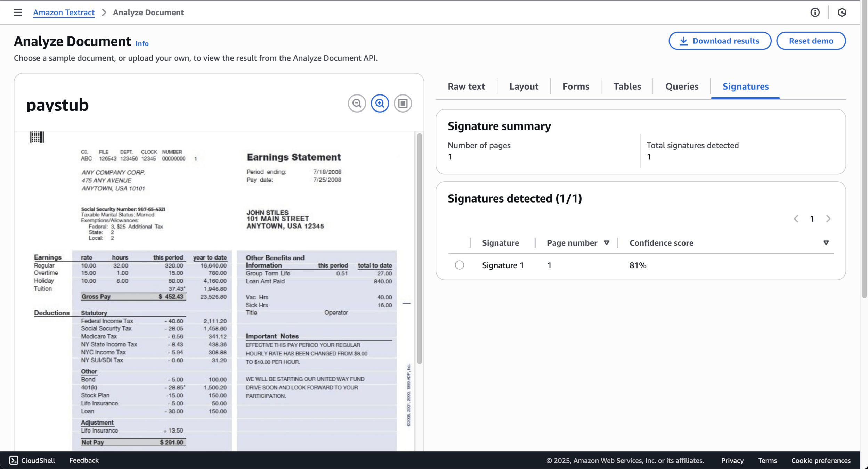Open the hamburger navigation menu
Image resolution: width=868 pixels, height=469 pixels.
[x=18, y=13]
